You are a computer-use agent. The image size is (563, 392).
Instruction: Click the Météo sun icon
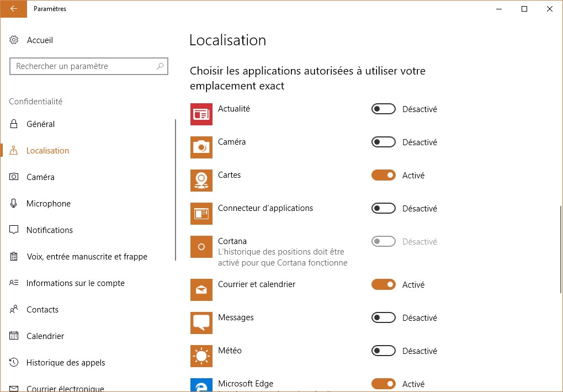pyautogui.click(x=201, y=356)
